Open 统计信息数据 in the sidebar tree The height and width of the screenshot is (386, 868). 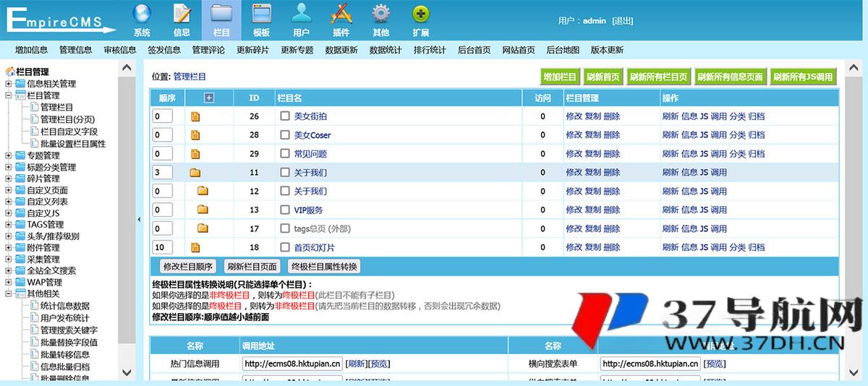pyautogui.click(x=65, y=306)
